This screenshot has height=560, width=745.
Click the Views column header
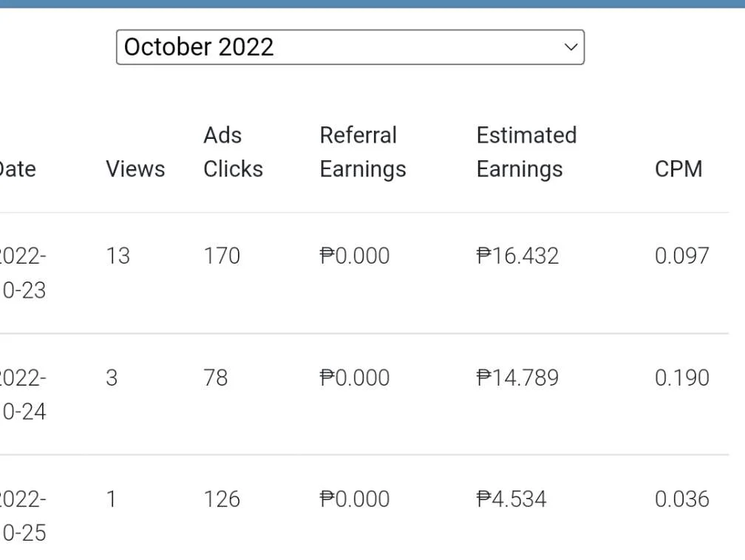[x=135, y=169]
